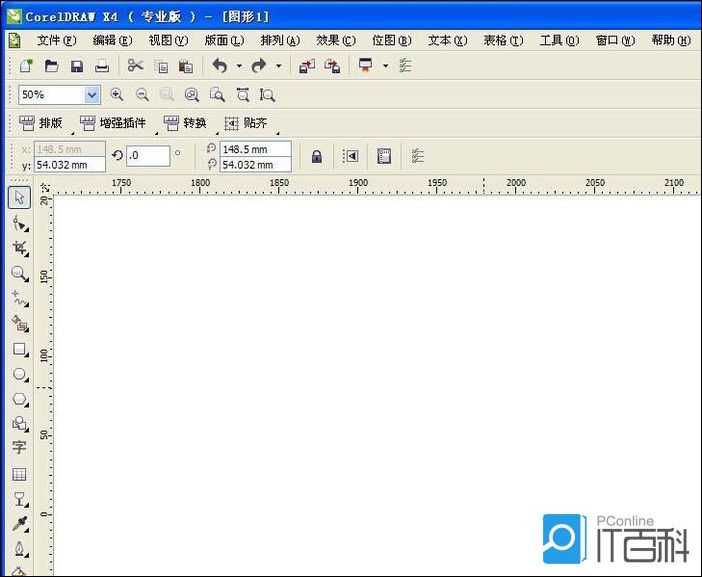
Task: Click the property bar options icon
Action: pos(417,156)
